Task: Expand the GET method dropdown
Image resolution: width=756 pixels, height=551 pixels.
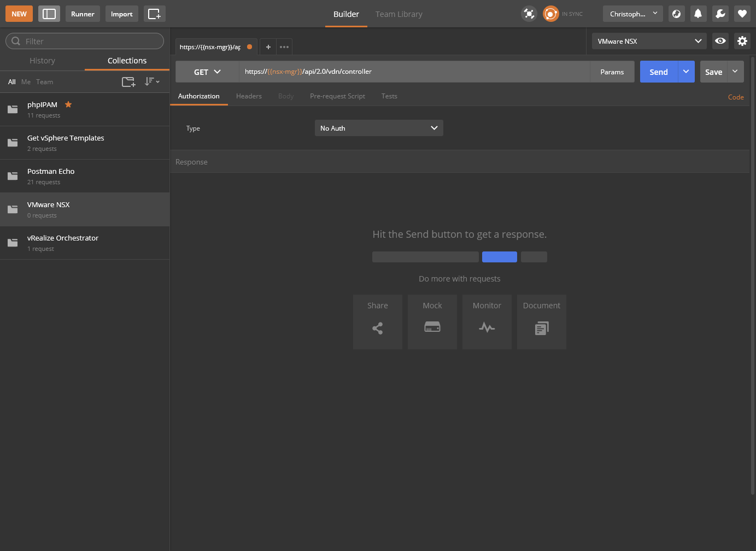Action: [x=207, y=72]
